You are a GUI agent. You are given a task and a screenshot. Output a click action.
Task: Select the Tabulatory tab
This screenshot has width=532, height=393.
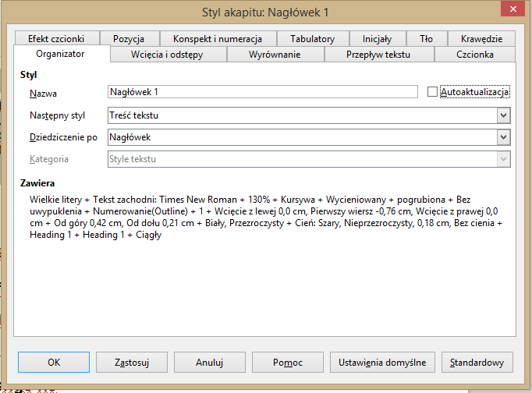(313, 39)
